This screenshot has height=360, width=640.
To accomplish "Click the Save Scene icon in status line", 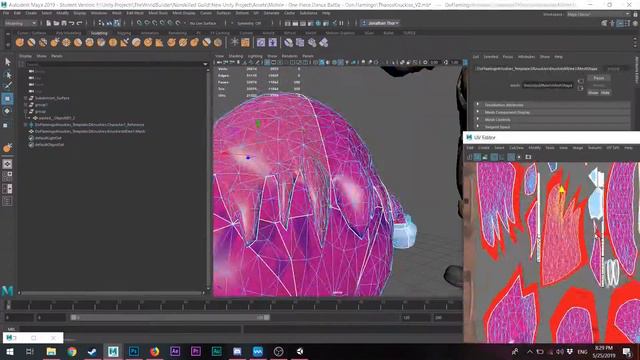I will coord(64,23).
